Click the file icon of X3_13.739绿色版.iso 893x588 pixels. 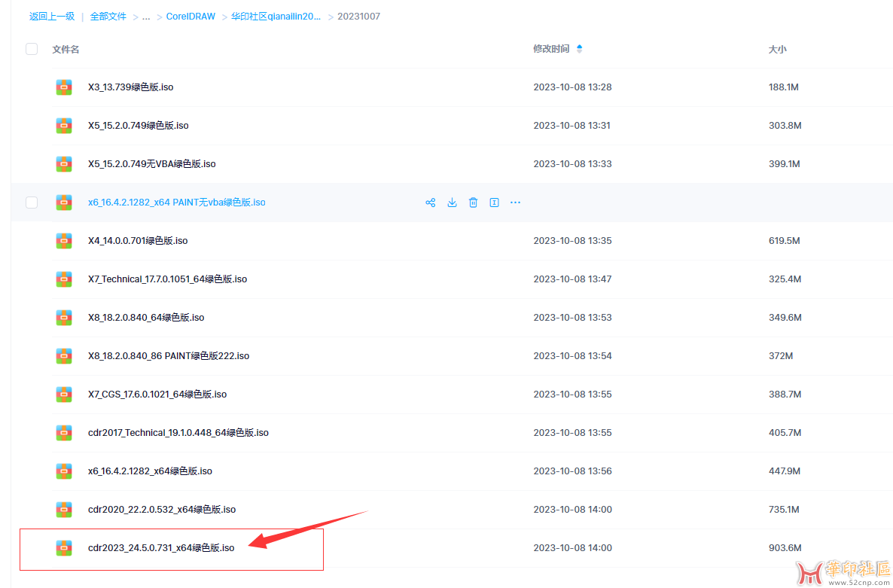tap(64, 87)
